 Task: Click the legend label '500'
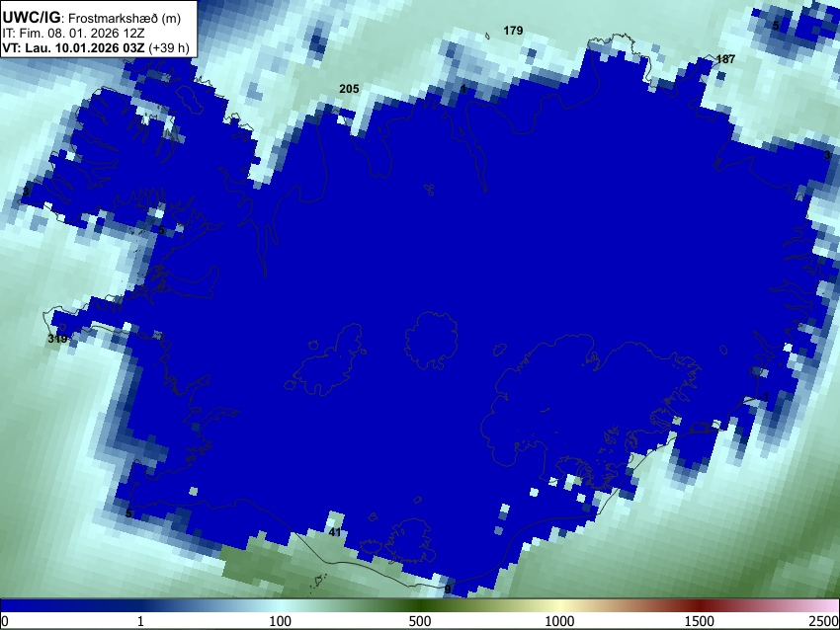[x=419, y=621]
